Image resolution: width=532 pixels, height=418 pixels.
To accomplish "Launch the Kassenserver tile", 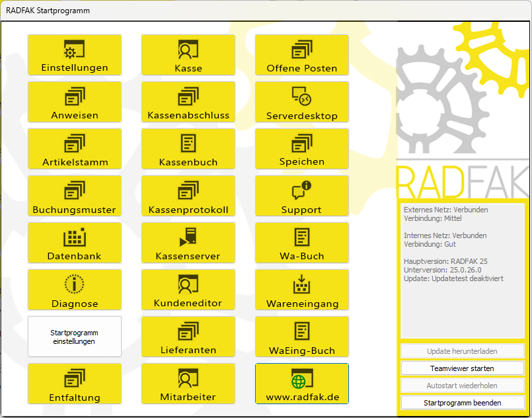I will pyautogui.click(x=188, y=243).
